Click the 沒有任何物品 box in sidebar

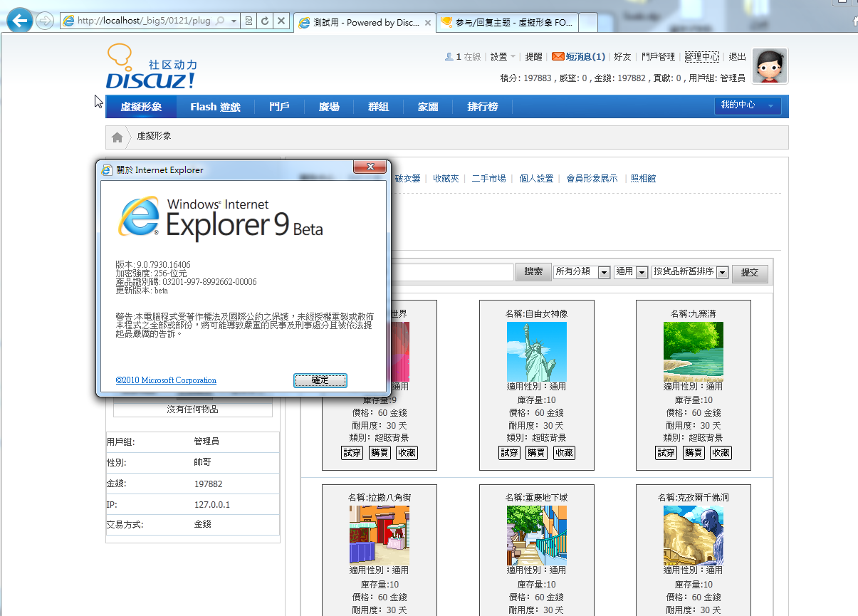[193, 409]
